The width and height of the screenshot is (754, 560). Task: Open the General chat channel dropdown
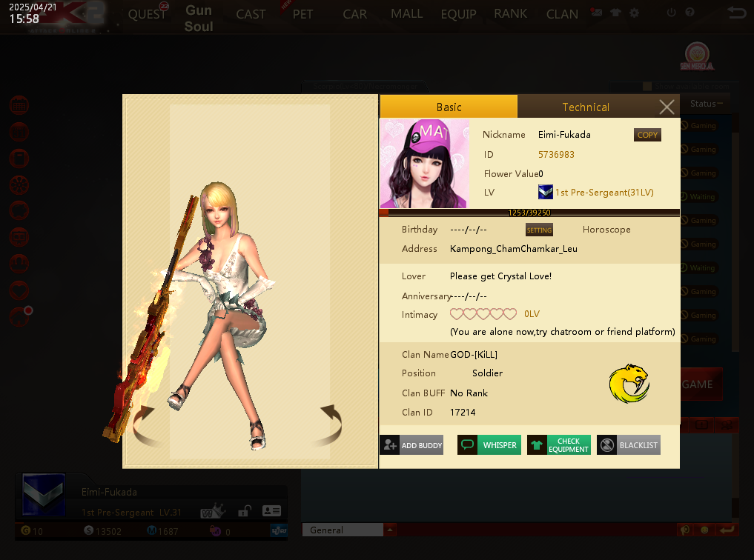(x=389, y=530)
